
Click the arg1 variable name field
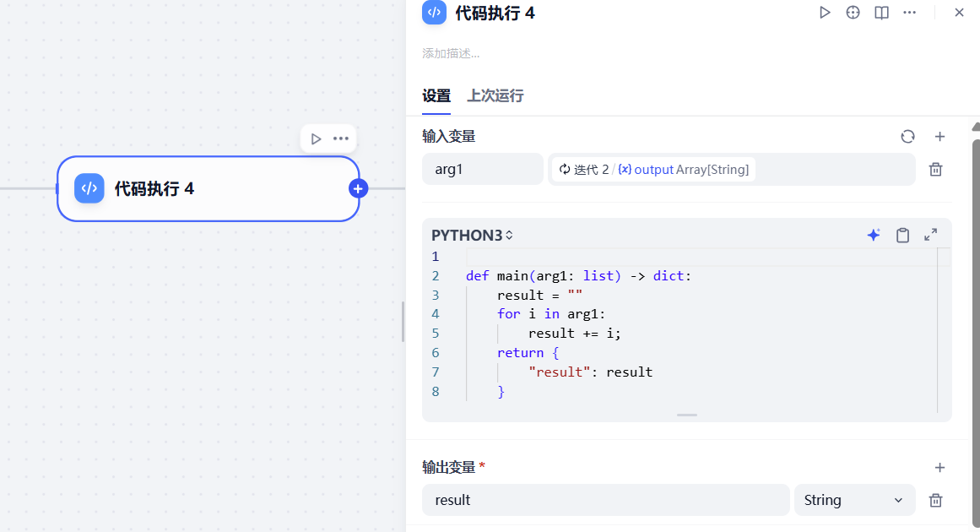click(x=482, y=169)
